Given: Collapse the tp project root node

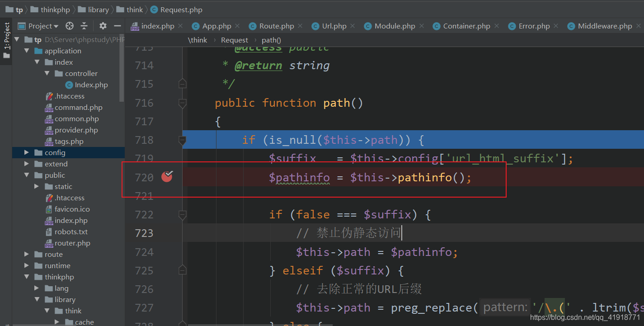Looking at the screenshot, I should tap(17, 40).
